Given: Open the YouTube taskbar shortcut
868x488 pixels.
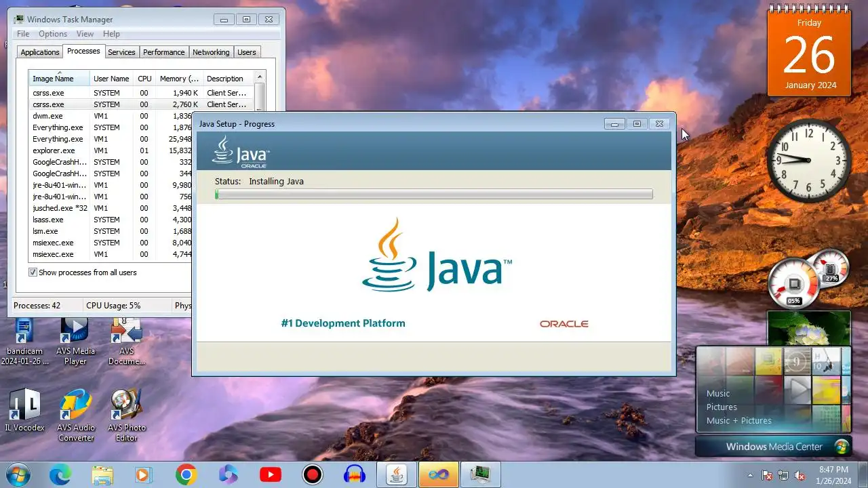Looking at the screenshot, I should [x=271, y=474].
